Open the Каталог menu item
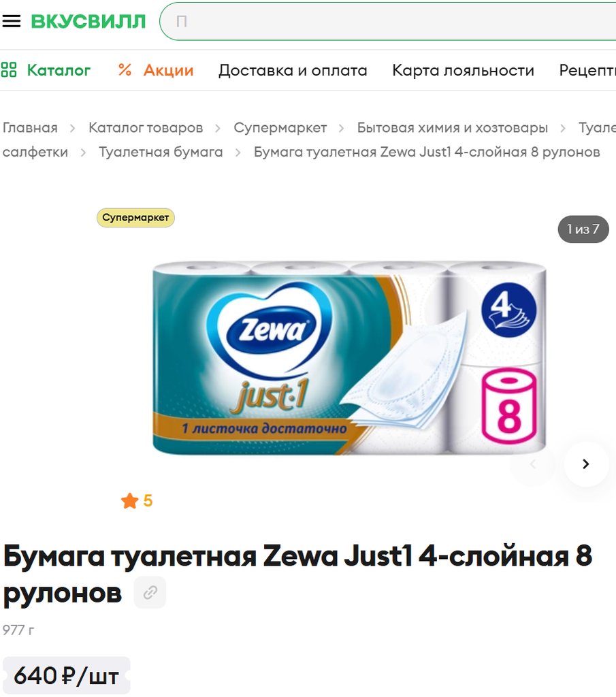Screen dimensions: 616x697 tap(59, 70)
